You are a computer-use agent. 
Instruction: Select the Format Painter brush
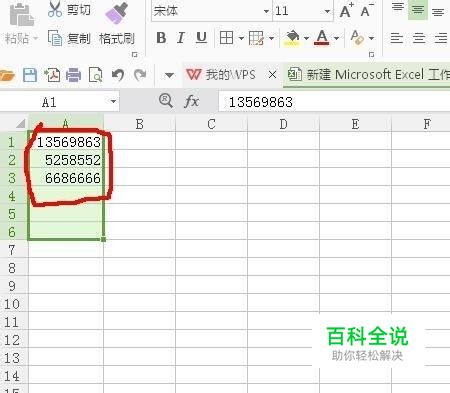[116, 13]
